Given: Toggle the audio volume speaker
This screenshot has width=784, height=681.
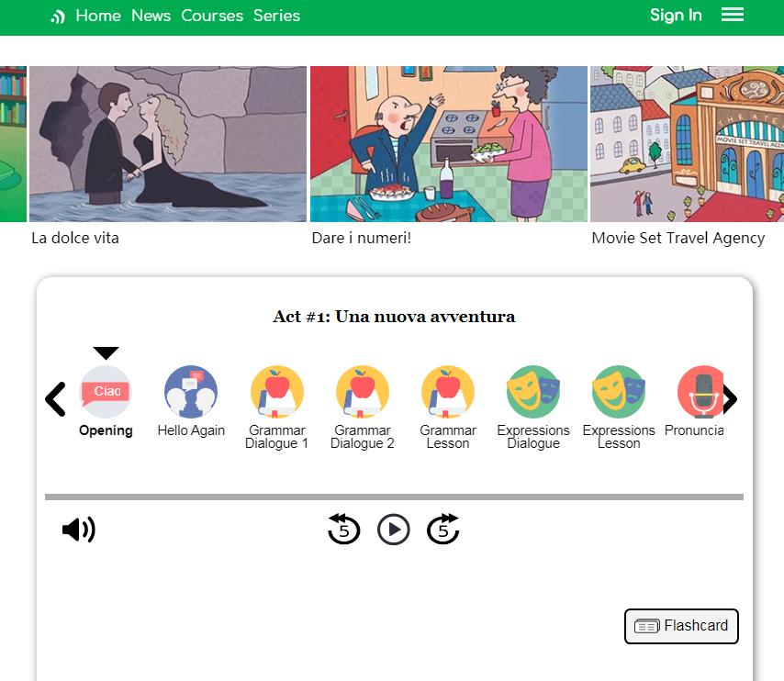Looking at the screenshot, I should click(79, 530).
